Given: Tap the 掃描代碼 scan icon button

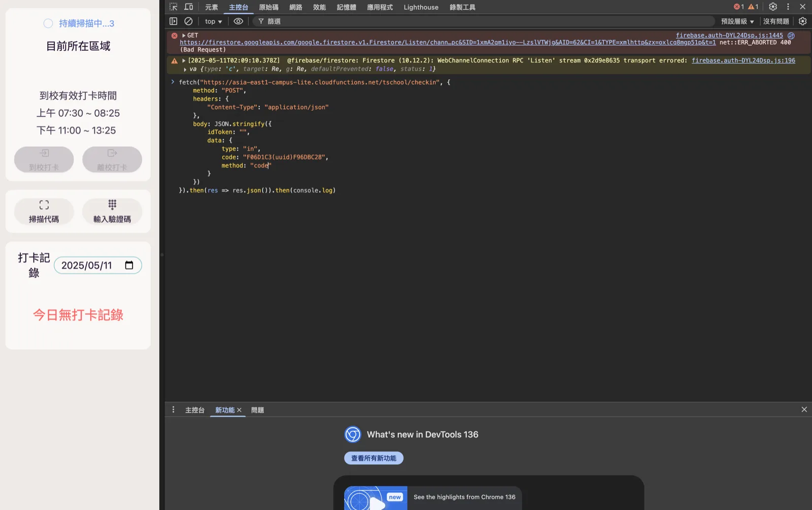Looking at the screenshot, I should click(x=44, y=211).
